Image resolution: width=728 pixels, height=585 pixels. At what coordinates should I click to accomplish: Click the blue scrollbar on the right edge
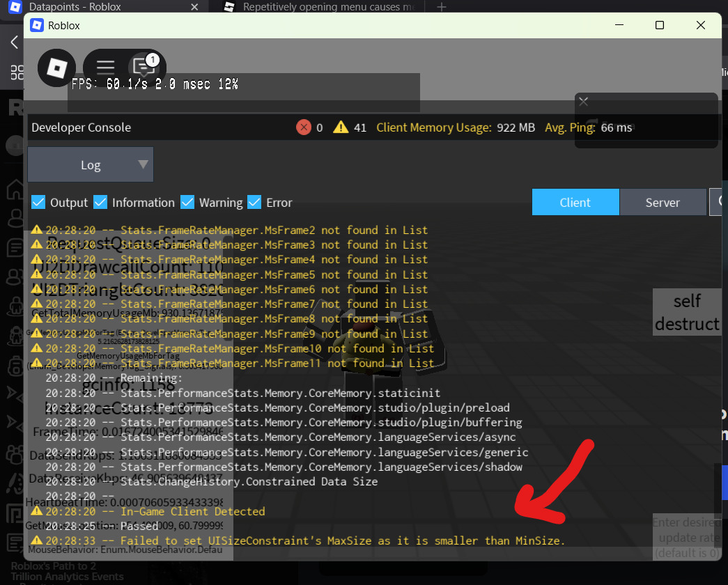pyautogui.click(x=724, y=481)
